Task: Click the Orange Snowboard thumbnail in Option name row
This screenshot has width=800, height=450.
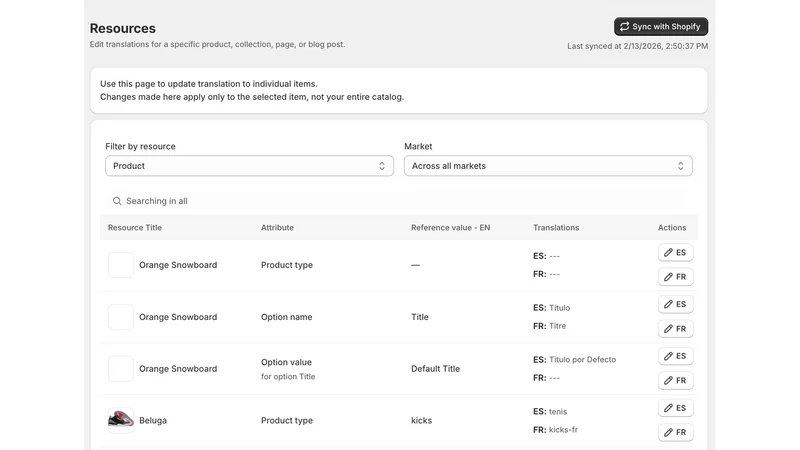Action: point(121,317)
